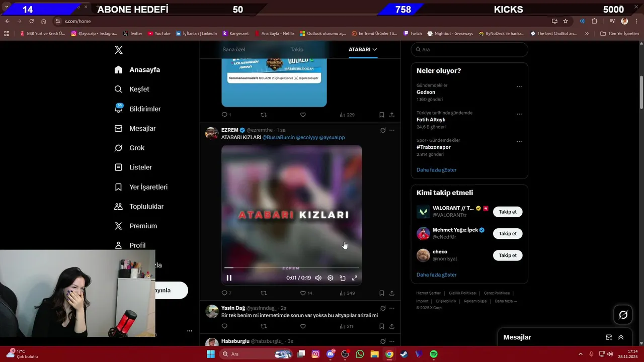Open YouTube bookmark

point(159,34)
